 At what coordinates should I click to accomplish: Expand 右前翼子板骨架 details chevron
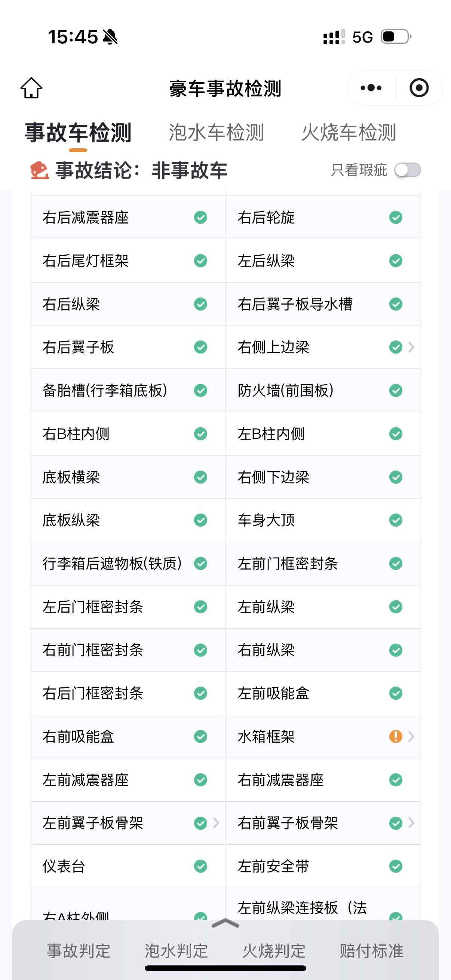click(411, 823)
